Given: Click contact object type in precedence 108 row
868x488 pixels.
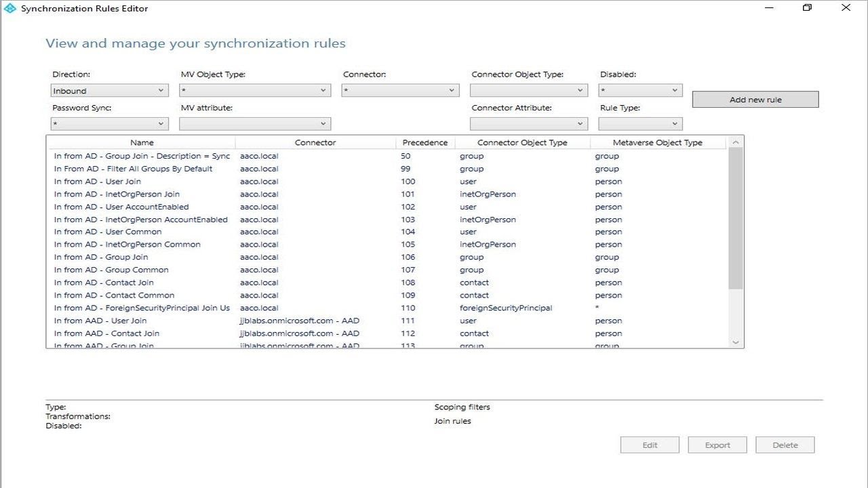Looking at the screenshot, I should pyautogui.click(x=474, y=283).
